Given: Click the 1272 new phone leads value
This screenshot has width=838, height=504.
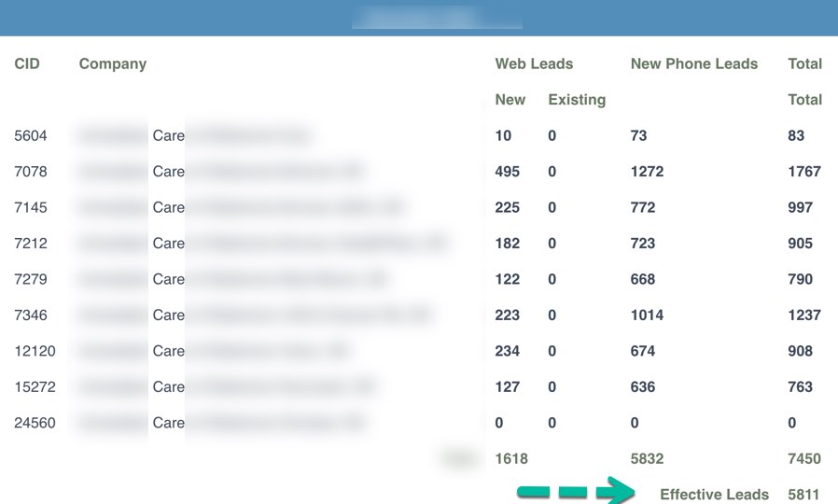Looking at the screenshot, I should (x=647, y=172).
